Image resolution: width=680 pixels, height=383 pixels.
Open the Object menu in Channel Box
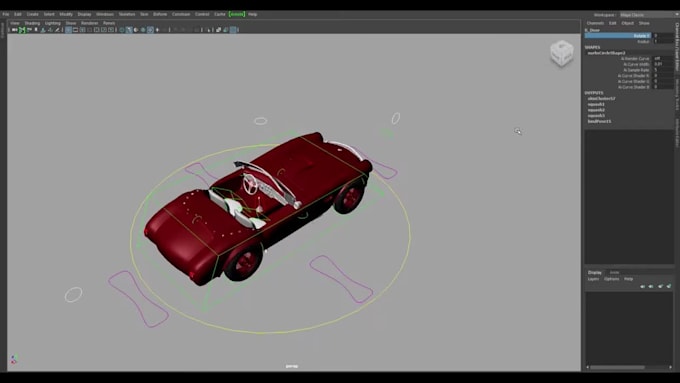click(x=628, y=23)
